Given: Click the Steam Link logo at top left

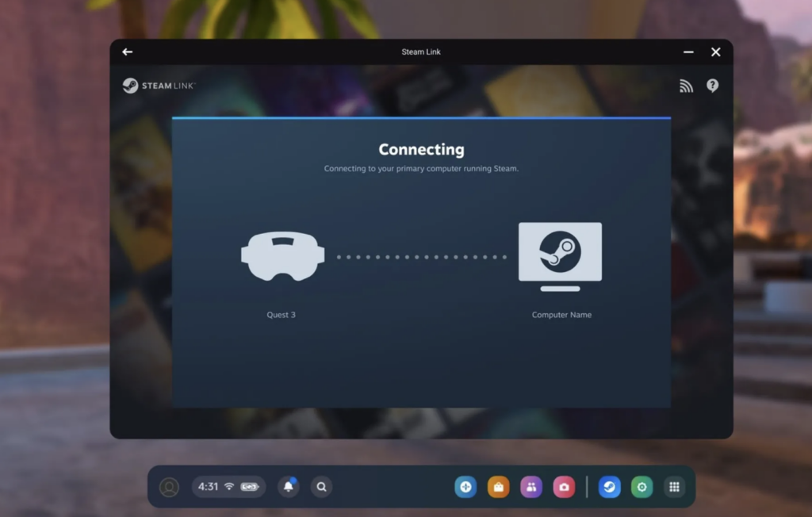Looking at the screenshot, I should 159,86.
